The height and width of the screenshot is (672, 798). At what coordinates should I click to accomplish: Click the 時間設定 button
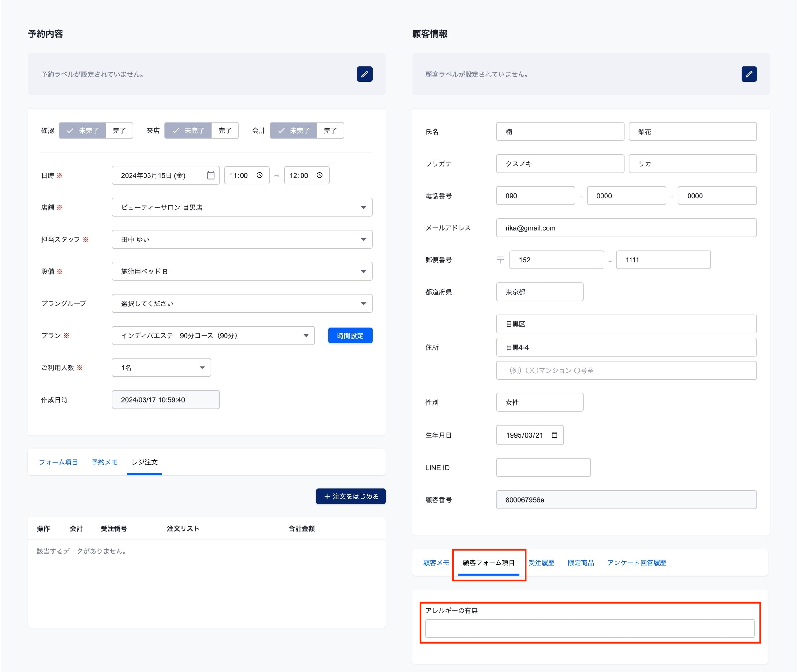350,335
